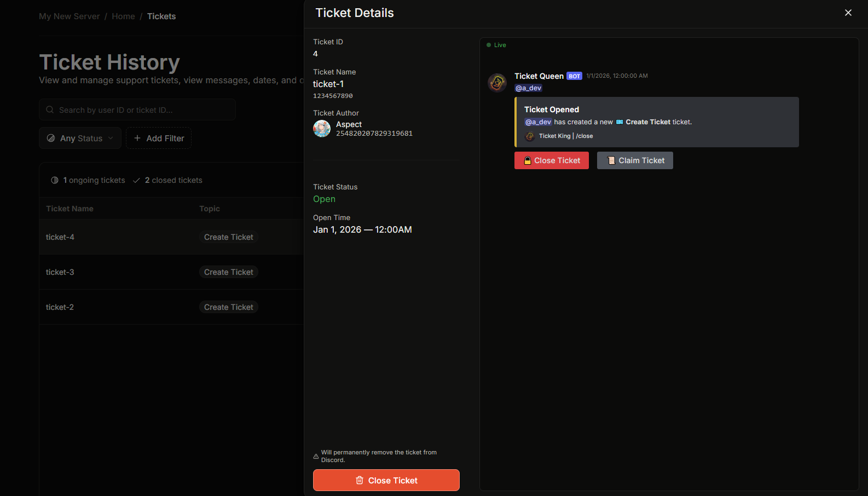The height and width of the screenshot is (496, 868).
Task: Click the plus icon in Add Filter
Action: pyautogui.click(x=137, y=138)
